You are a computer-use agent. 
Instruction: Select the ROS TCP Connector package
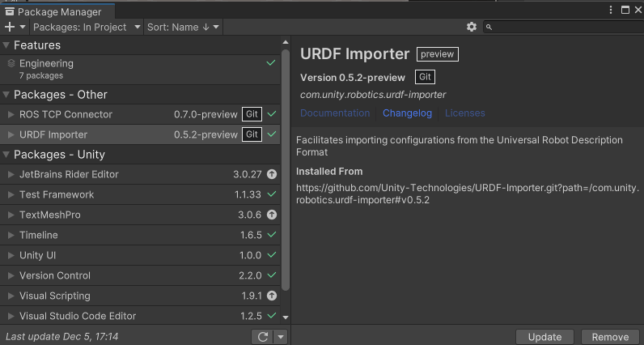point(140,114)
